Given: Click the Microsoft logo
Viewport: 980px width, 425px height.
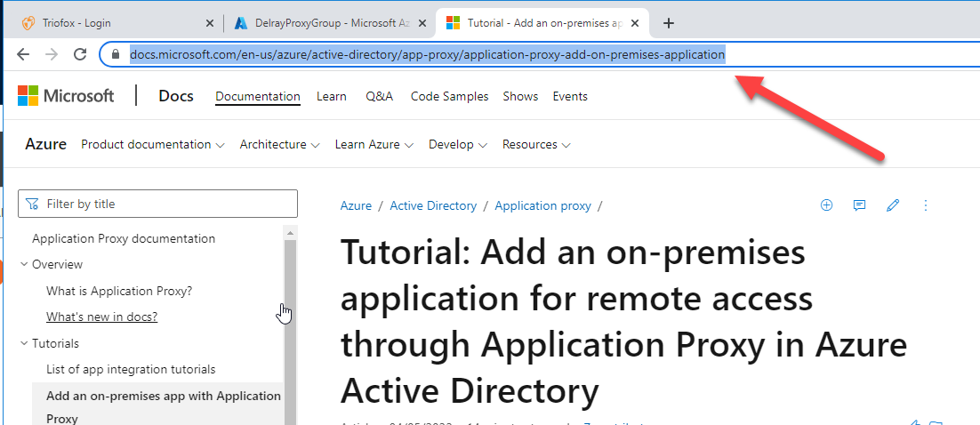Looking at the screenshot, I should 66,96.
